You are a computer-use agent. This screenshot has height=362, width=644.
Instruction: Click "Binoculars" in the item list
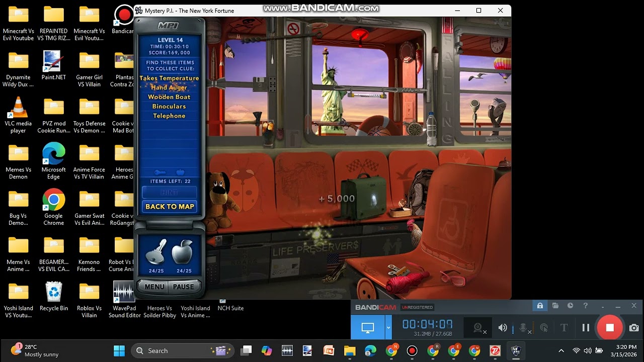(169, 107)
